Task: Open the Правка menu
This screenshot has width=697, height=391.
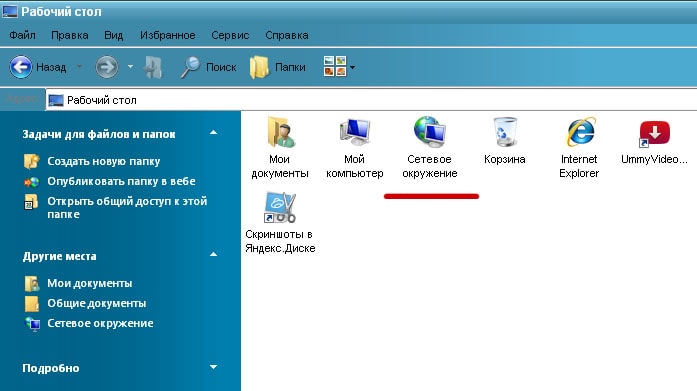Action: (x=70, y=35)
